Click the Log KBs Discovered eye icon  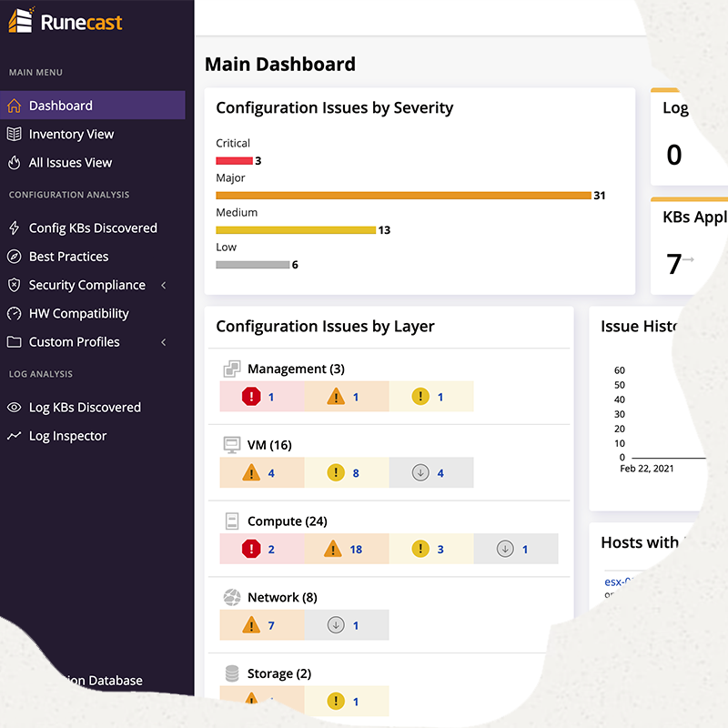point(15,407)
